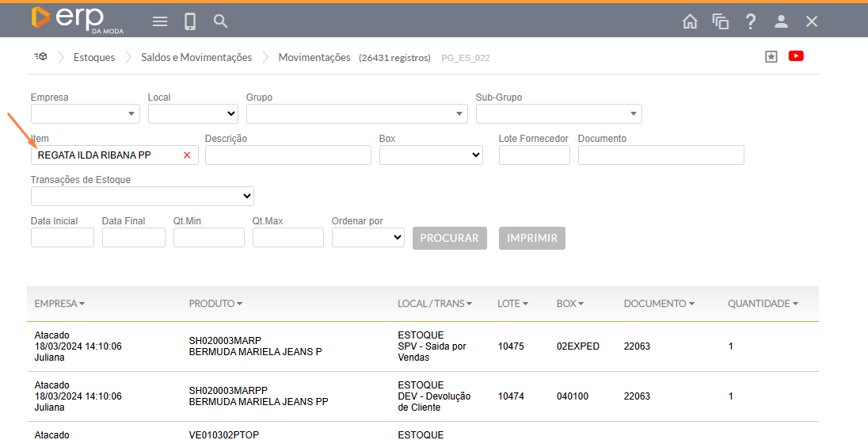Go to home via house icon
The height and width of the screenshot is (440, 868).
(x=690, y=21)
